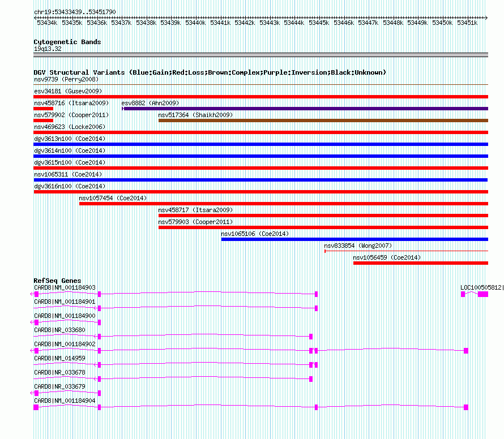
Task: Click the chr19:53433439..53451790 coordinates text
Action: (75, 12)
